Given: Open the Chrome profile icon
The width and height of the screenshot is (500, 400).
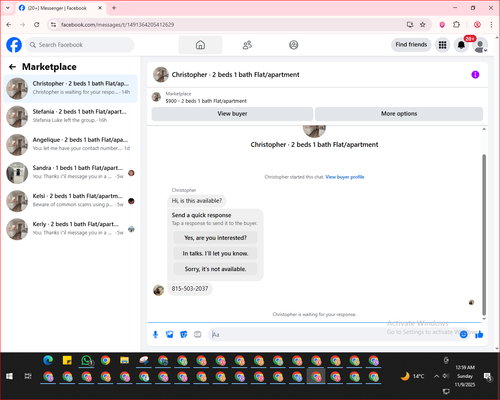Looking at the screenshot, I should (477, 25).
